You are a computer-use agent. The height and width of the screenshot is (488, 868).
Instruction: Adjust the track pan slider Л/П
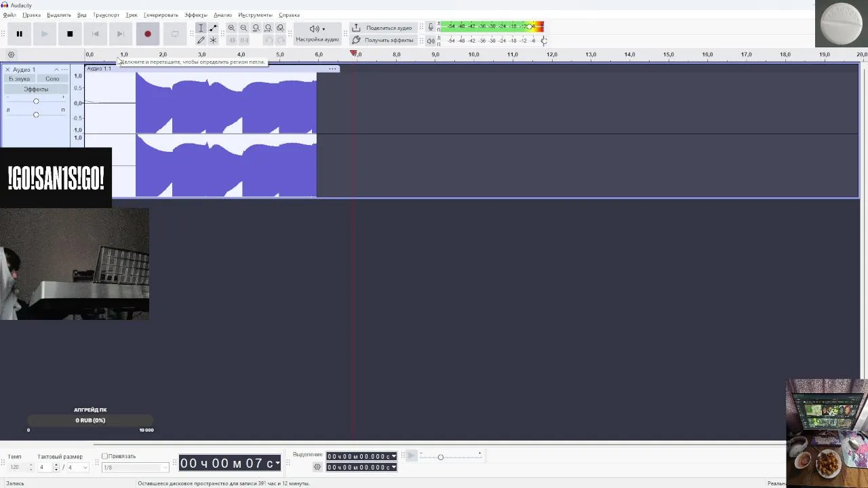tap(36, 115)
